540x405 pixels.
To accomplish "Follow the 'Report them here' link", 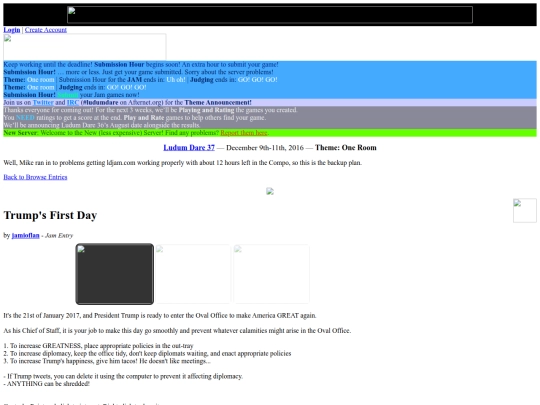I will click(x=244, y=133).
